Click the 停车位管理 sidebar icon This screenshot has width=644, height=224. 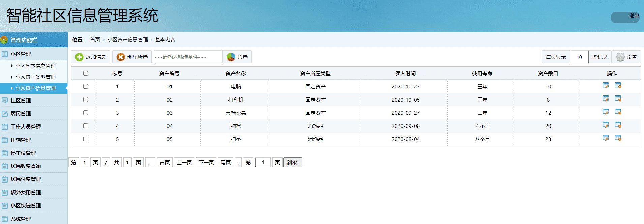[5, 153]
